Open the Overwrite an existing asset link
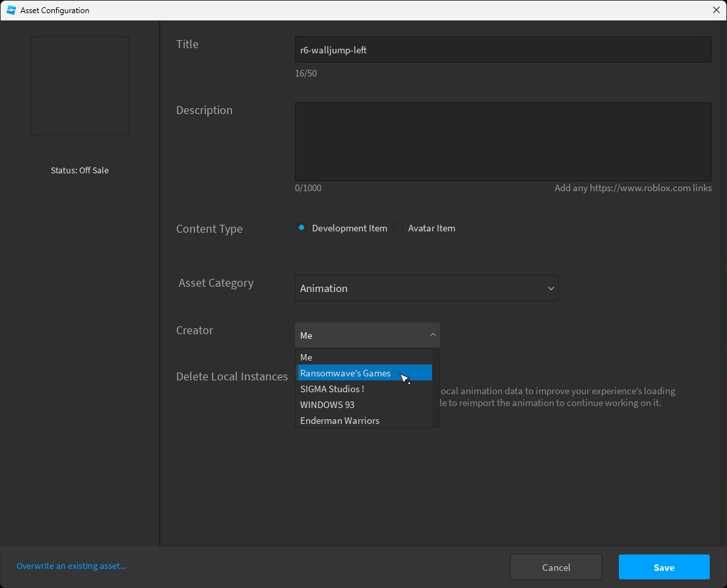Image resolution: width=727 pixels, height=588 pixels. tap(71, 566)
